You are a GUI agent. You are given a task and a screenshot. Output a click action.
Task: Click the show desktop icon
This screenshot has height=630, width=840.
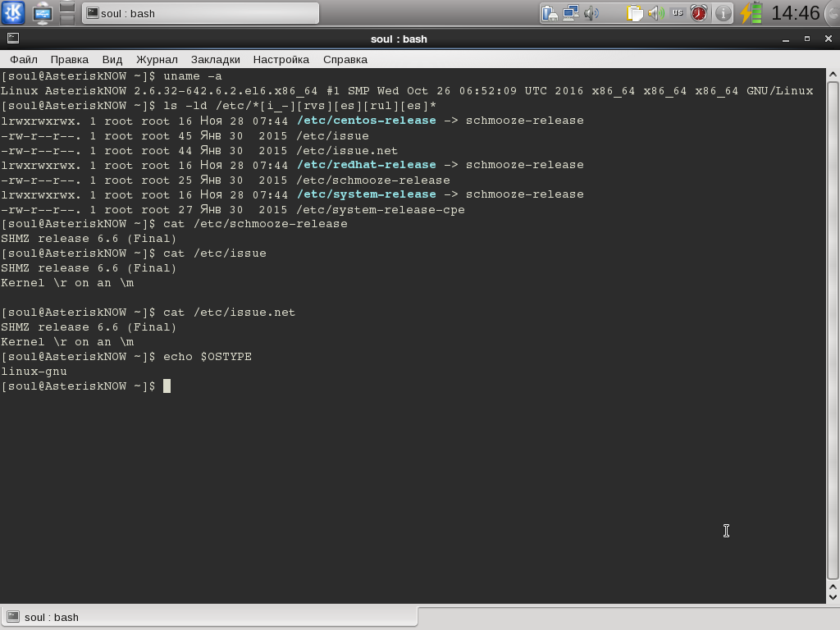coord(43,13)
